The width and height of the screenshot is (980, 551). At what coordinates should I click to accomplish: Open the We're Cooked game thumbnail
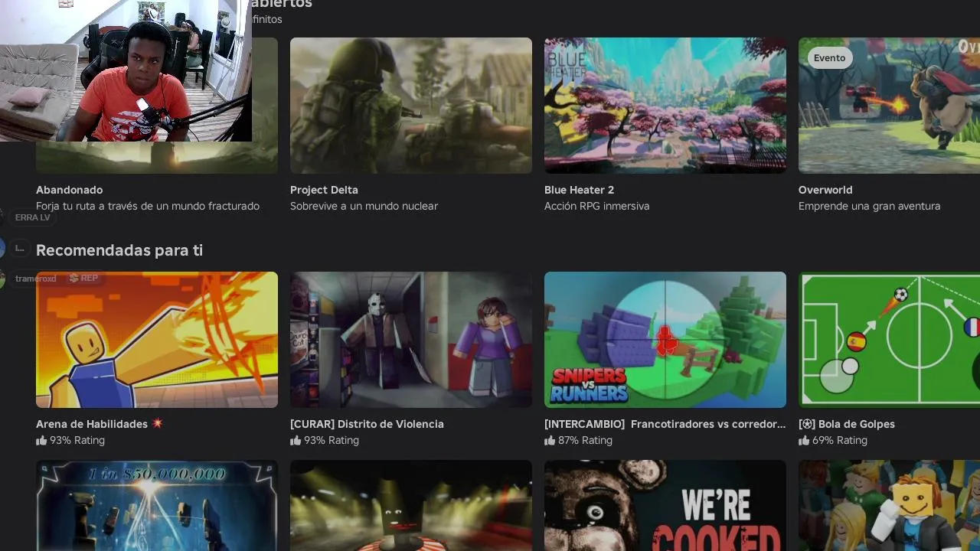coord(665,505)
